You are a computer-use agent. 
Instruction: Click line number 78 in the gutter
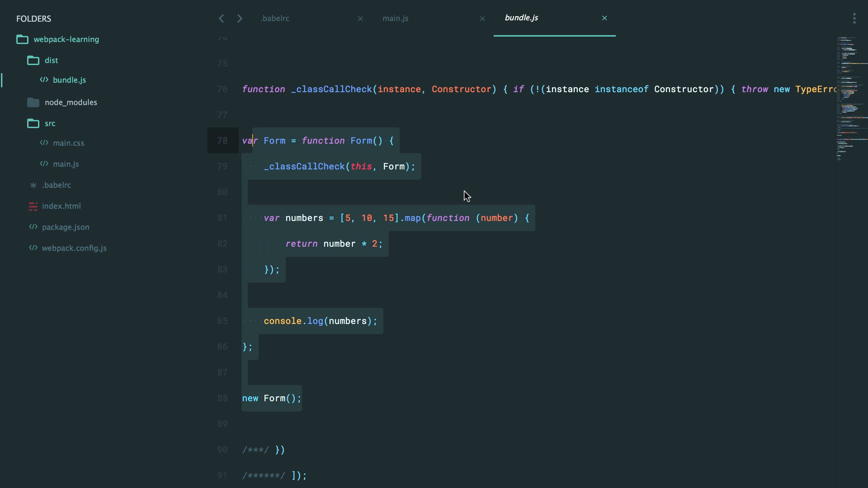222,141
